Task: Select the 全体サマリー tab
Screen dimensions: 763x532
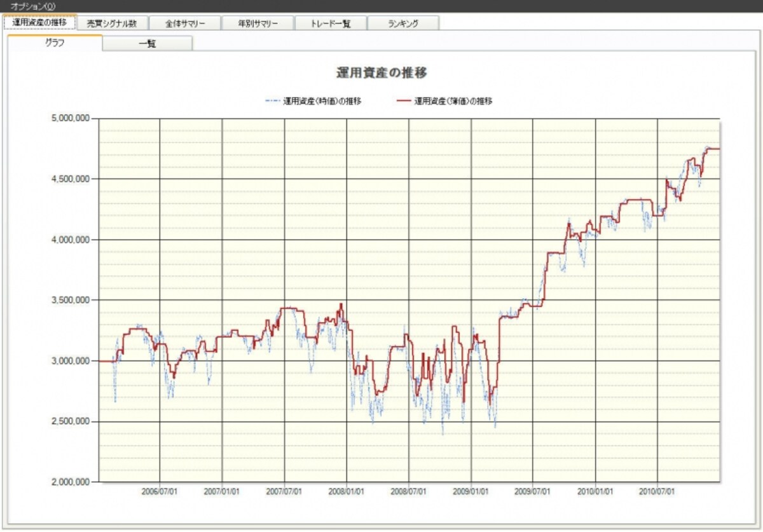Action: coord(185,23)
